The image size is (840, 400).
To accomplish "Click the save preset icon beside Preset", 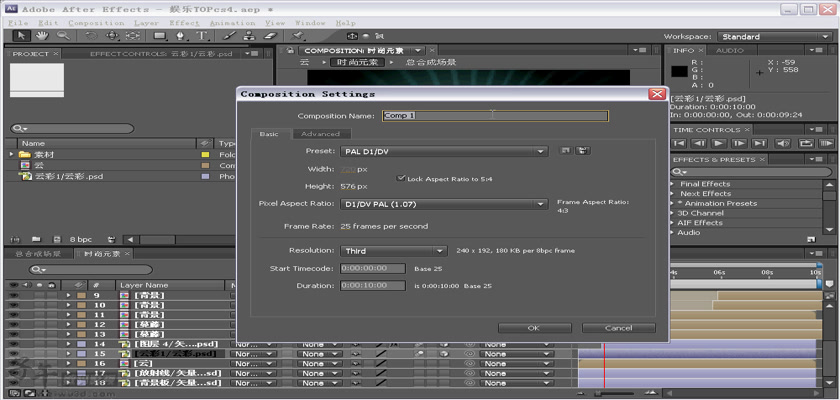I will click(x=565, y=151).
